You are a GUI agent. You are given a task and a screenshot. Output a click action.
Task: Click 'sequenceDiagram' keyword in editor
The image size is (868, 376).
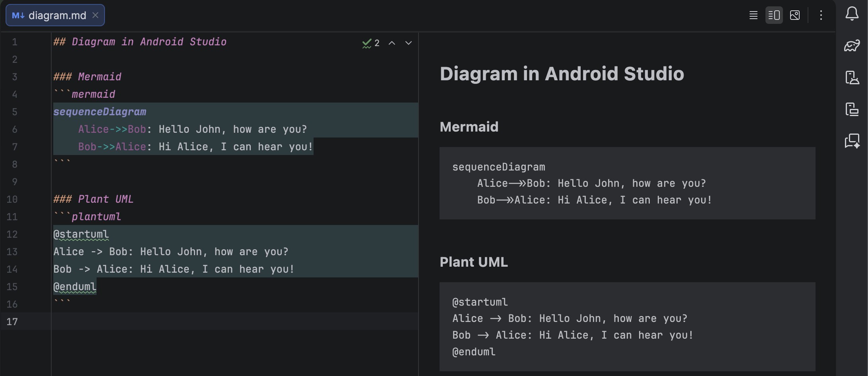100,112
